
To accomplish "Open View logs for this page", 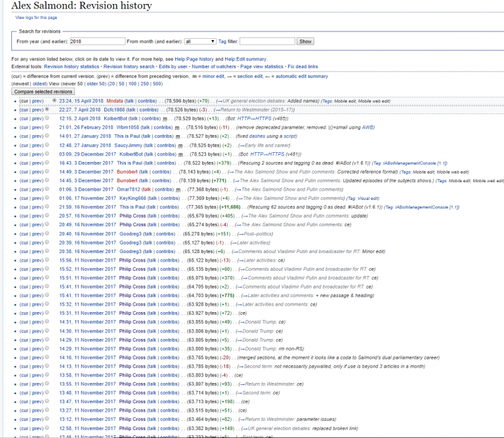I will (x=36, y=17).
